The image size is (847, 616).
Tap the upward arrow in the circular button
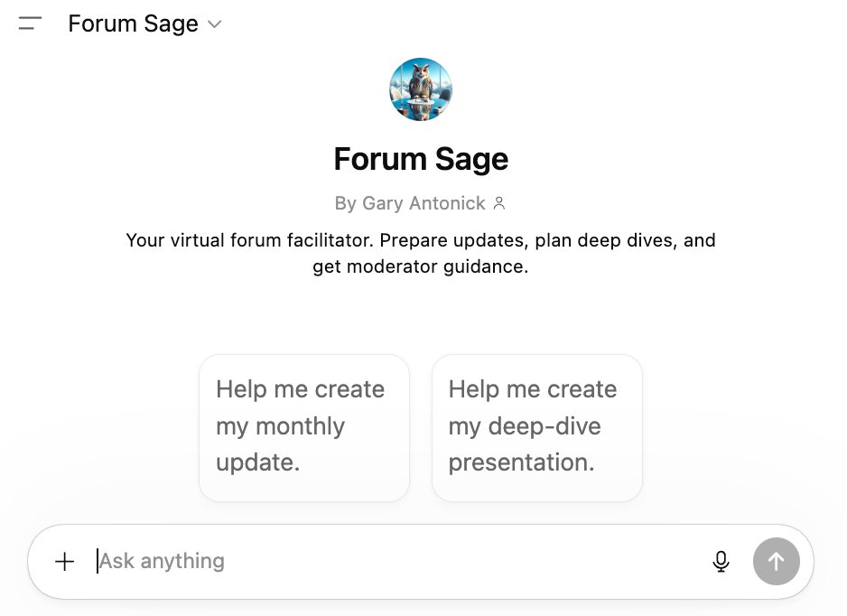(x=777, y=561)
